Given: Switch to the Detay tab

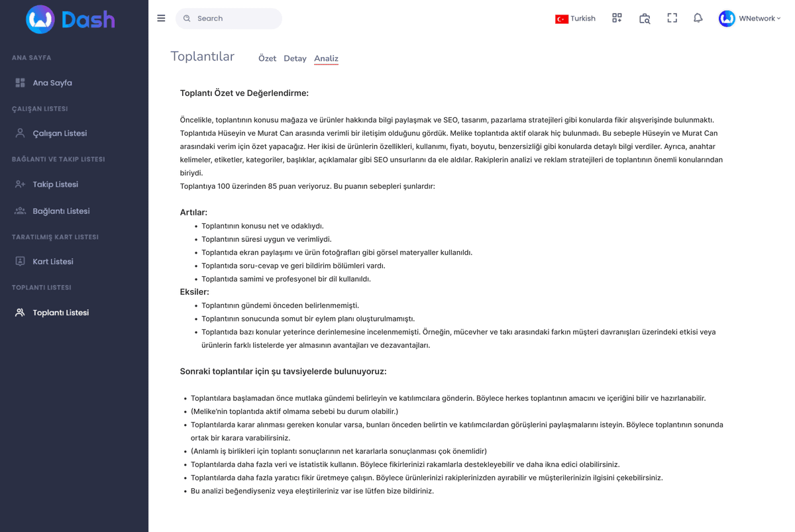Looking at the screenshot, I should [x=295, y=58].
